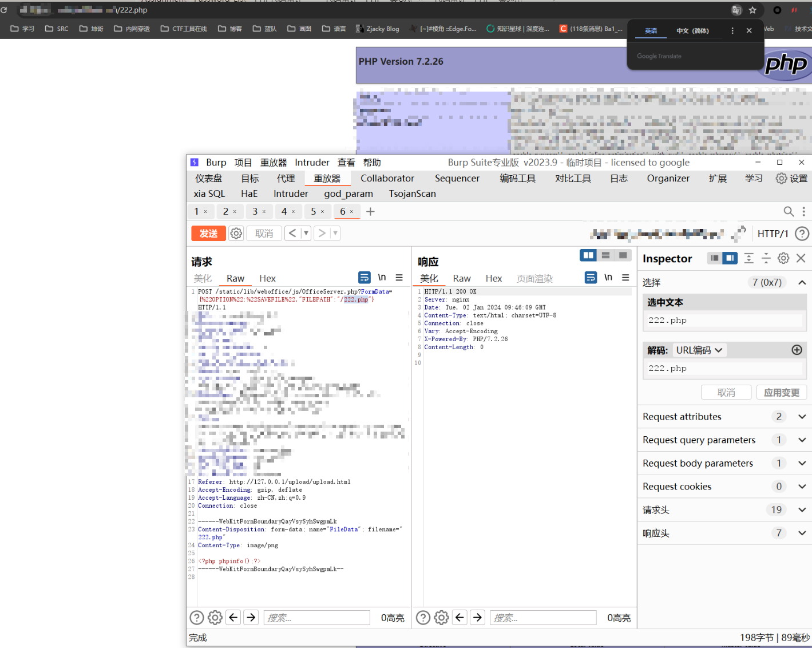Toggle word wrap in response editor

coord(591,278)
